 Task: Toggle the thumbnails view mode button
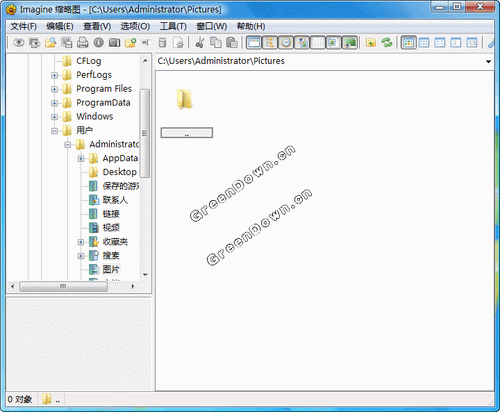tap(408, 43)
